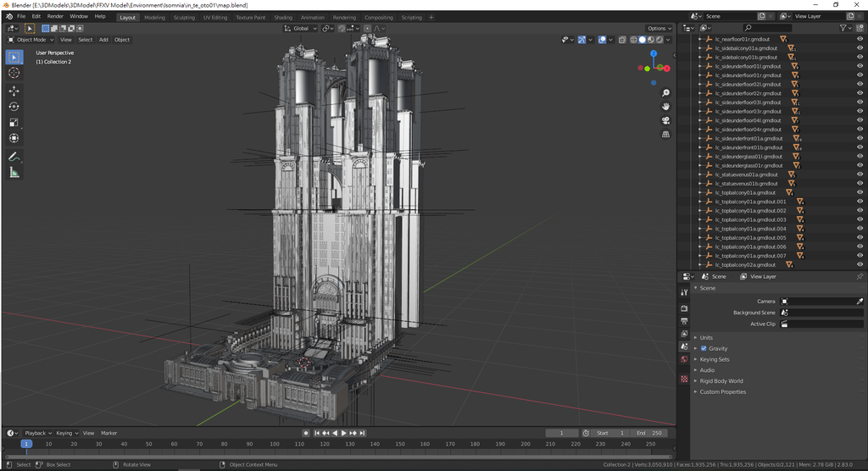
Task: Open the File menu
Action: tap(21, 17)
